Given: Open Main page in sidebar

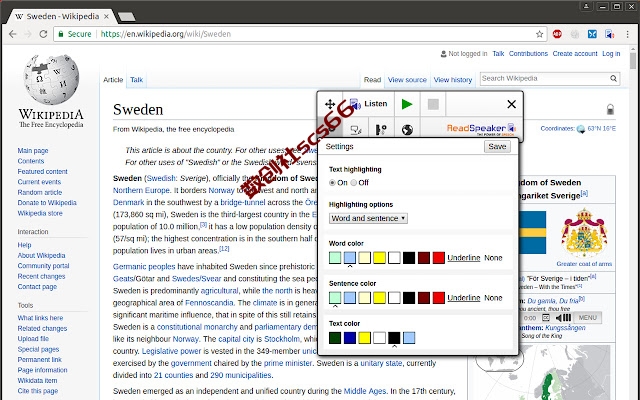Looking at the screenshot, I should (33, 151).
